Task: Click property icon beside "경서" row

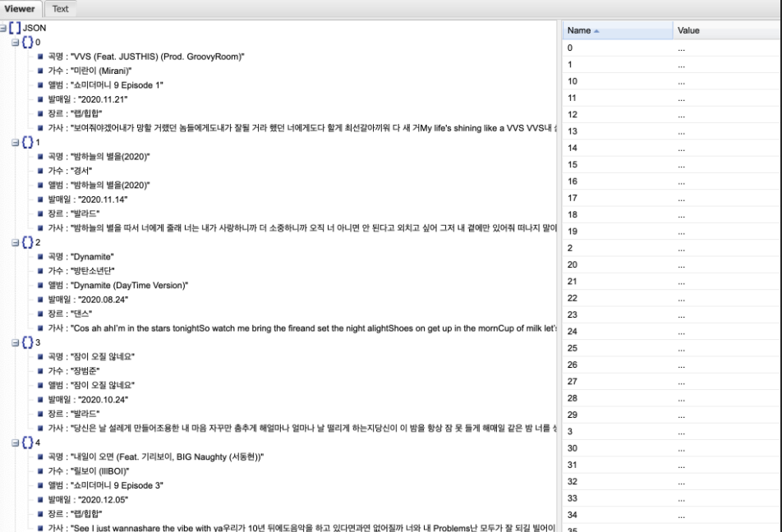Action: (40, 171)
